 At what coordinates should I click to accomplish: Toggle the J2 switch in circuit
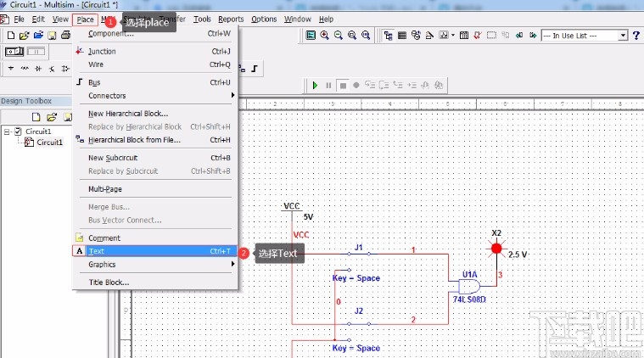pos(359,323)
